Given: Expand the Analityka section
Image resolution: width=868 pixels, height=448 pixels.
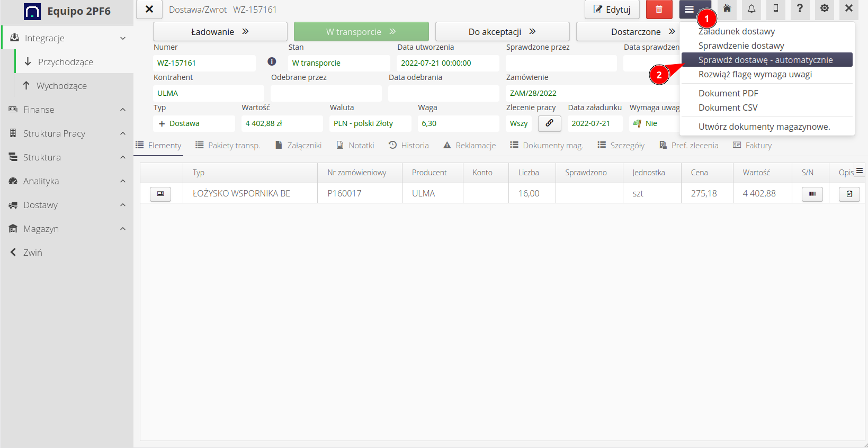Looking at the screenshot, I should click(67, 181).
